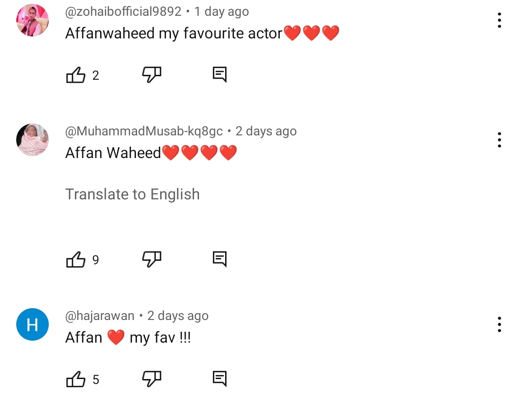Open @MuhammadMusab-kq8gc channel via username
The height and width of the screenshot is (414, 532).
click(144, 131)
